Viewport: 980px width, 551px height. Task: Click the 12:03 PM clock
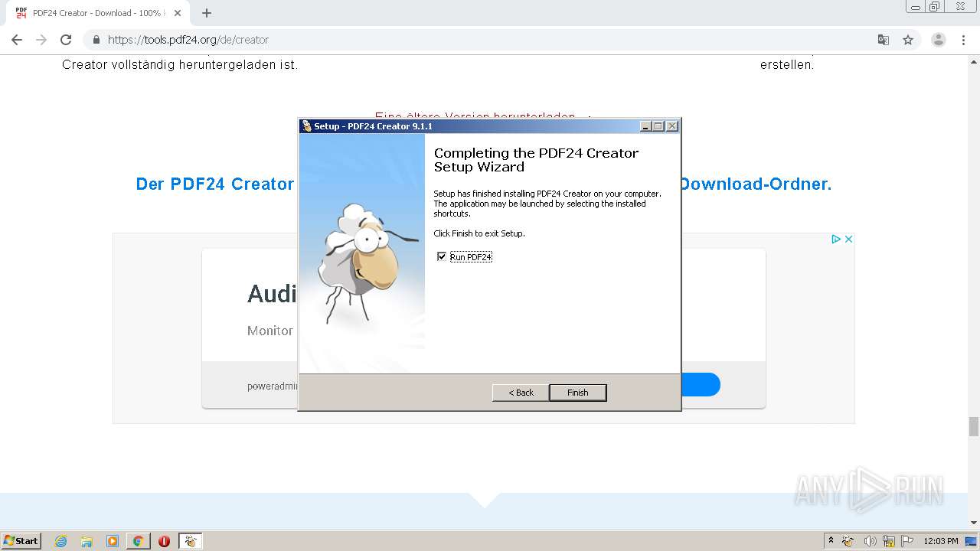(941, 541)
